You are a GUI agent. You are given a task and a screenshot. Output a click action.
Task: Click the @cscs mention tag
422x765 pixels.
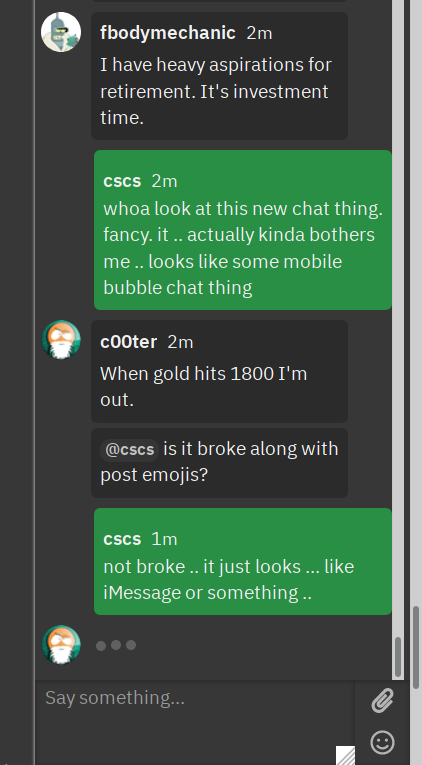129,449
